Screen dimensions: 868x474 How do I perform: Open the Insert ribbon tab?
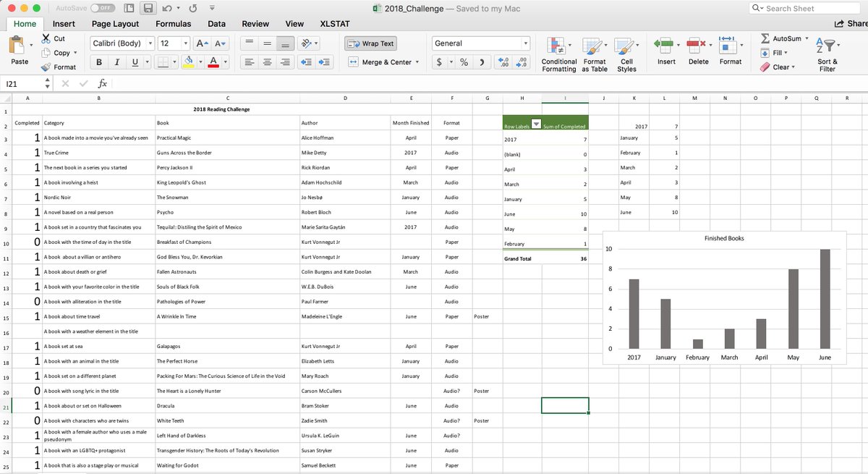[x=64, y=24]
